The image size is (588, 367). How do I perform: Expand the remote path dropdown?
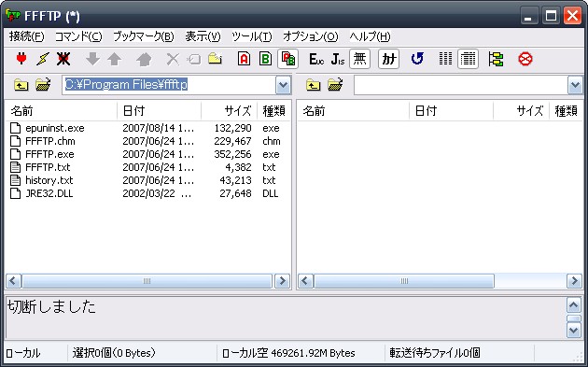tap(575, 85)
